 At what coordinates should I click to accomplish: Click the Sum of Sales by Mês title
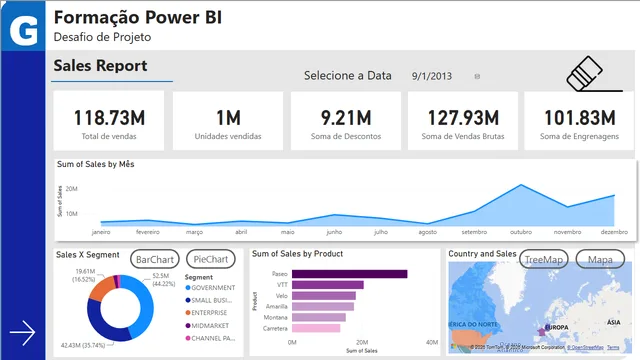point(96,164)
